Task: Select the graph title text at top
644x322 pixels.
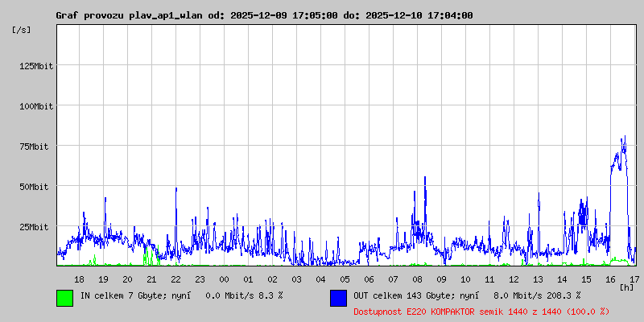Action: (x=264, y=15)
